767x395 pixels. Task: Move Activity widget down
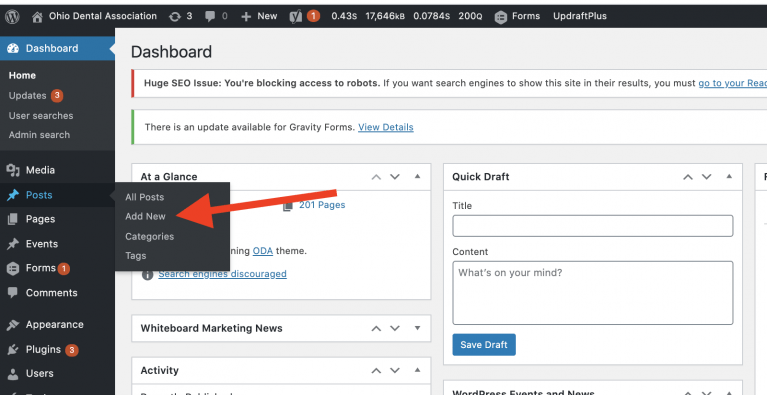coord(395,371)
